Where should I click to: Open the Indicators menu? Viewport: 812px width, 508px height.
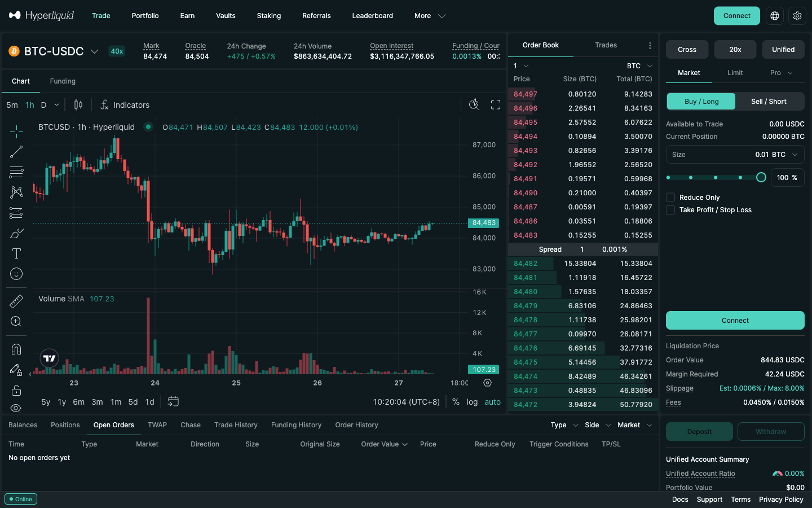(x=125, y=104)
